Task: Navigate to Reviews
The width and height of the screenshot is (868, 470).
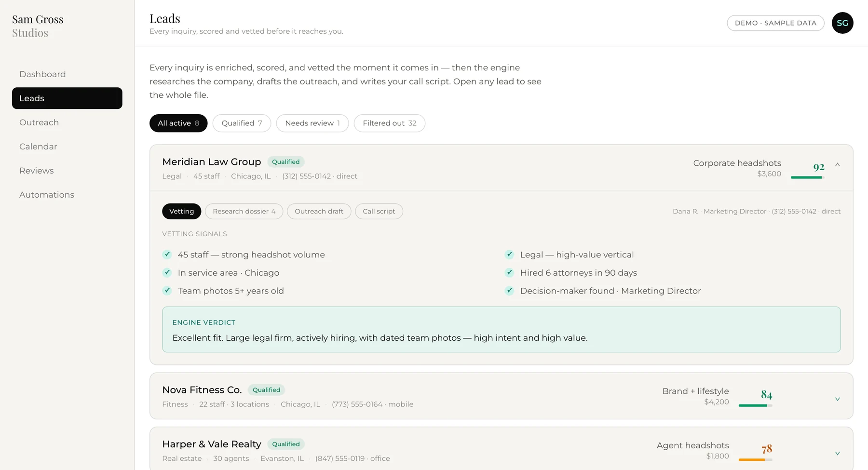Action: pos(67,171)
